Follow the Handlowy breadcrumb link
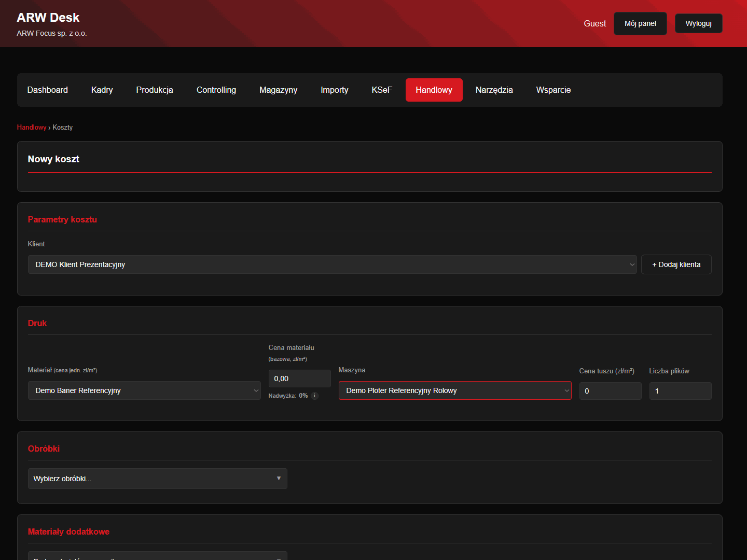747x560 pixels. tap(32, 127)
